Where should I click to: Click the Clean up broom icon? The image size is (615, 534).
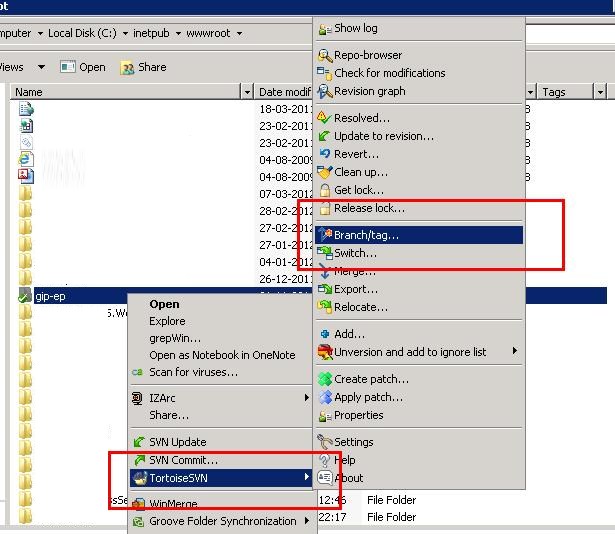[324, 172]
